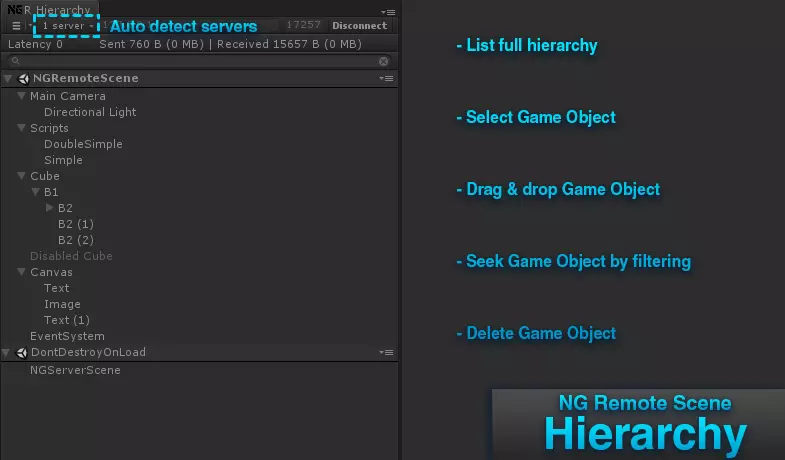Click the DontDestroyOnLoad scene header

(199, 352)
